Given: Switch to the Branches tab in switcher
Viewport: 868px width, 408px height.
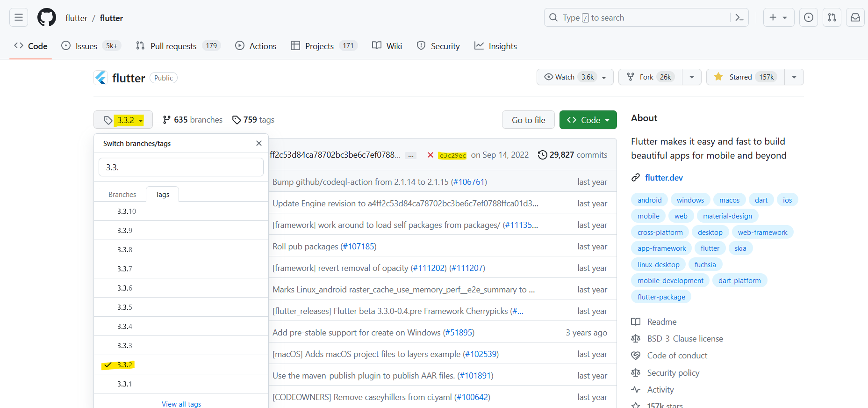Looking at the screenshot, I should point(122,194).
